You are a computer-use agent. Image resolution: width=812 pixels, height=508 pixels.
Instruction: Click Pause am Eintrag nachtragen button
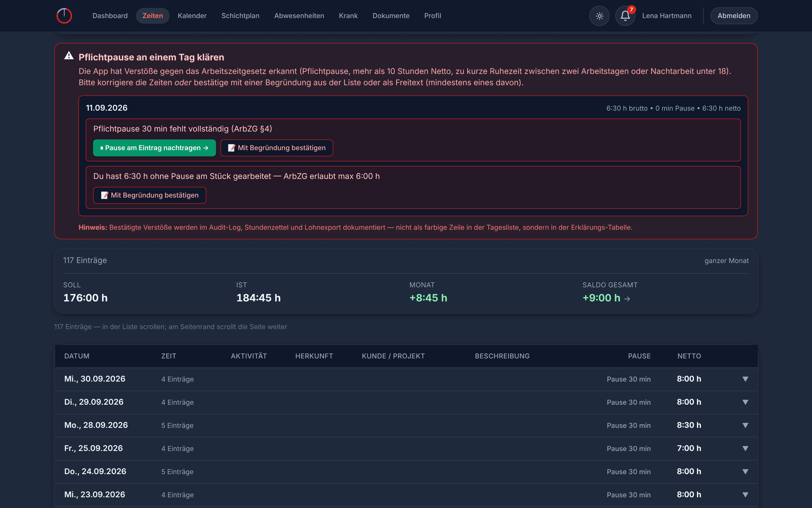[x=154, y=148]
